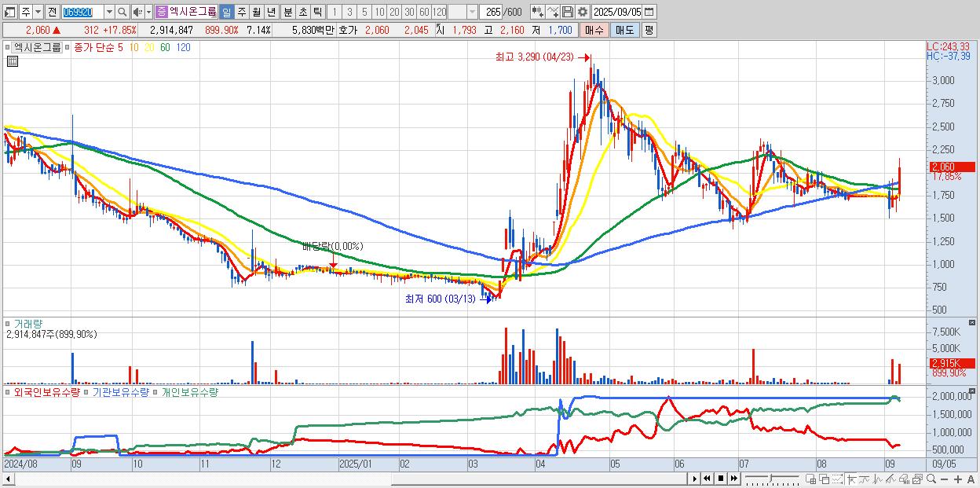
Task: Open the 주 dropdown arrow at top-left
Action: click(x=38, y=12)
